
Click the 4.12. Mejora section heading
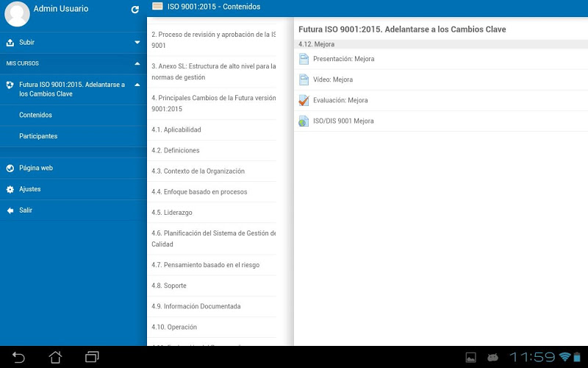[317, 44]
